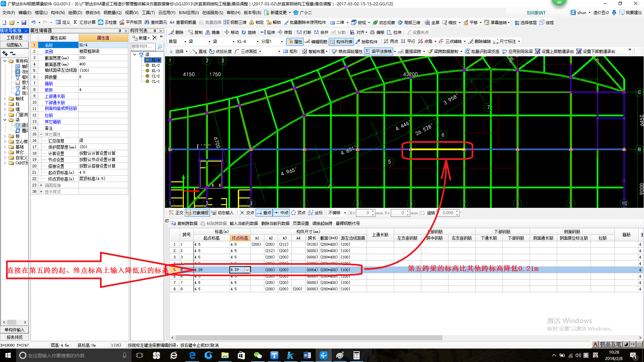Toggle 顶点 vertex snap
644x362 pixels.
[x=298, y=213]
